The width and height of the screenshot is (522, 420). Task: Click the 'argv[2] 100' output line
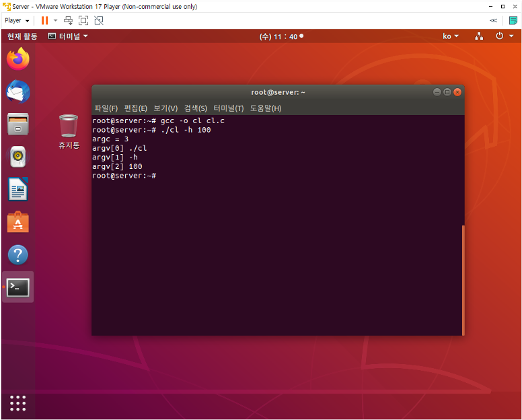coord(117,166)
